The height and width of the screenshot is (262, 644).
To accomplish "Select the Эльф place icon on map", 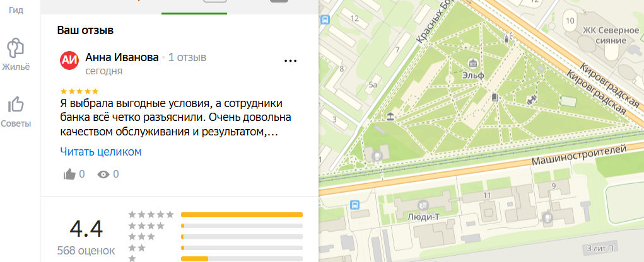I will click(472, 63).
